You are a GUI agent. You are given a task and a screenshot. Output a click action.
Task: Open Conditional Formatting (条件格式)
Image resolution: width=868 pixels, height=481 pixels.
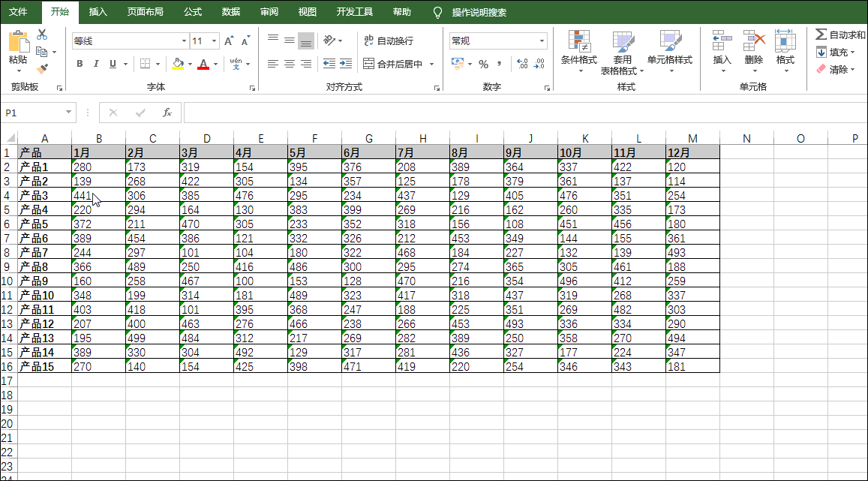click(579, 52)
